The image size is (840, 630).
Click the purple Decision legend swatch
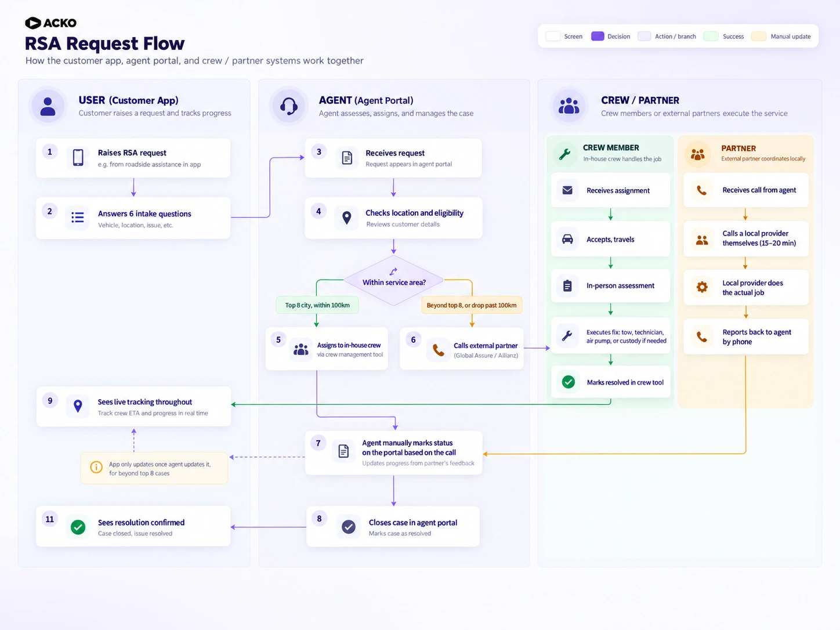[598, 36]
